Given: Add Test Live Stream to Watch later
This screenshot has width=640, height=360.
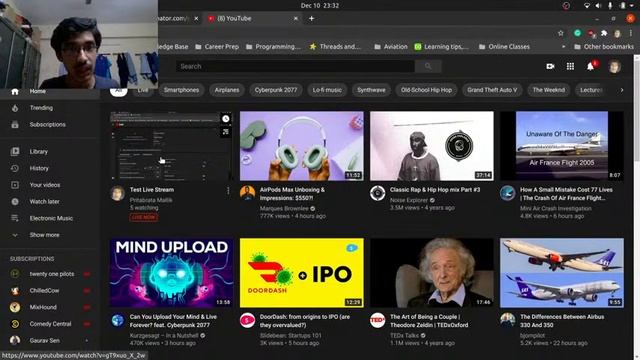Looking at the screenshot, I should [226, 119].
